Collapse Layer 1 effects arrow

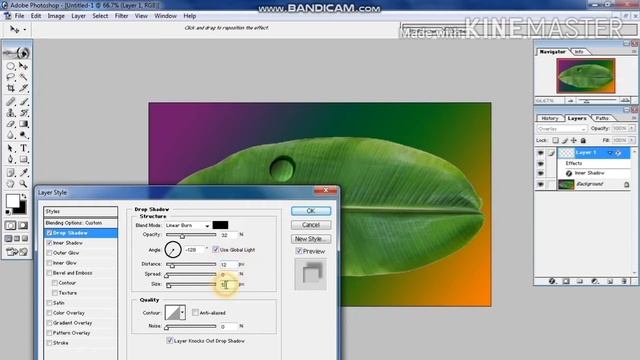[x=610, y=153]
